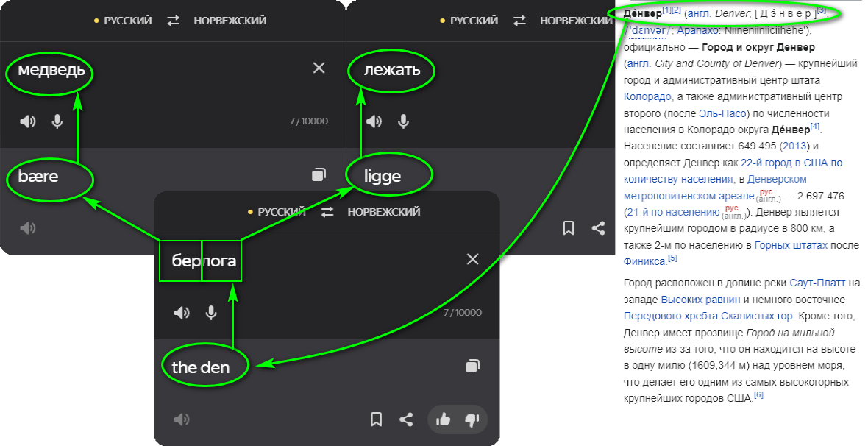This screenshot has width=868, height=446.
Task: Choose target language НОРВЕЖСКИЙ in the берлога panel
Action: click(x=384, y=212)
